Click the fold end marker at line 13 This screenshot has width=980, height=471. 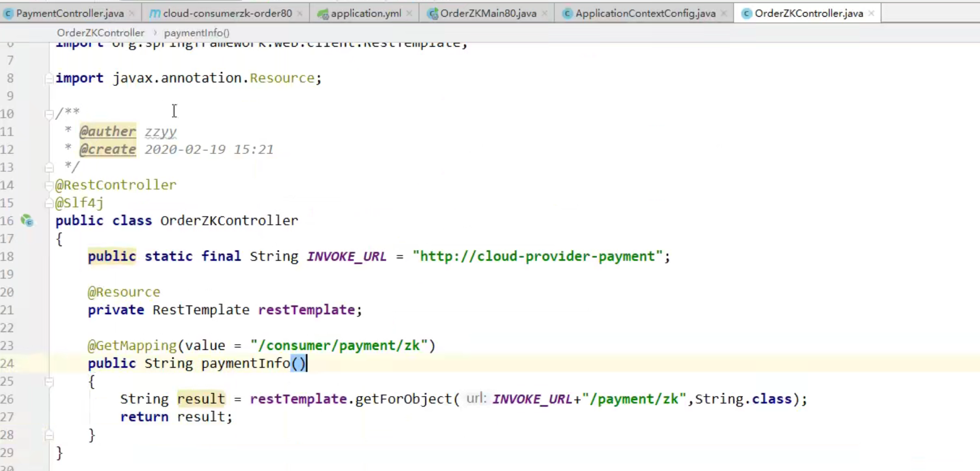(49, 167)
